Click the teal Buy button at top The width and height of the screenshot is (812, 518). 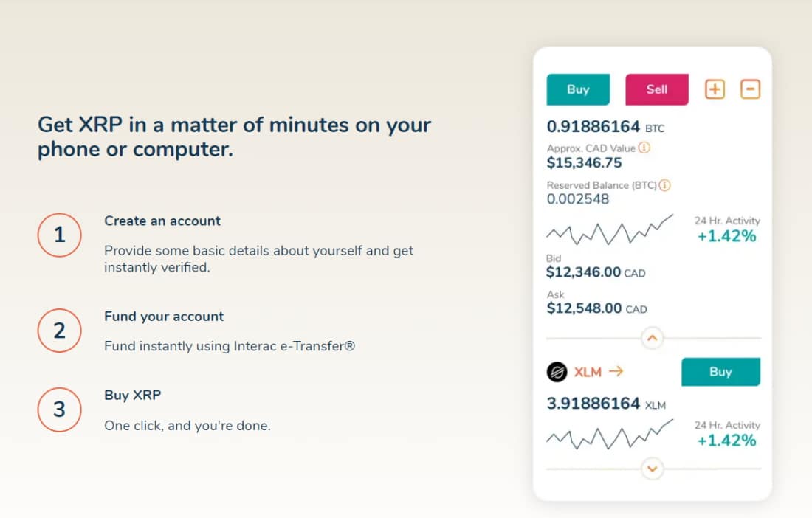pos(579,89)
